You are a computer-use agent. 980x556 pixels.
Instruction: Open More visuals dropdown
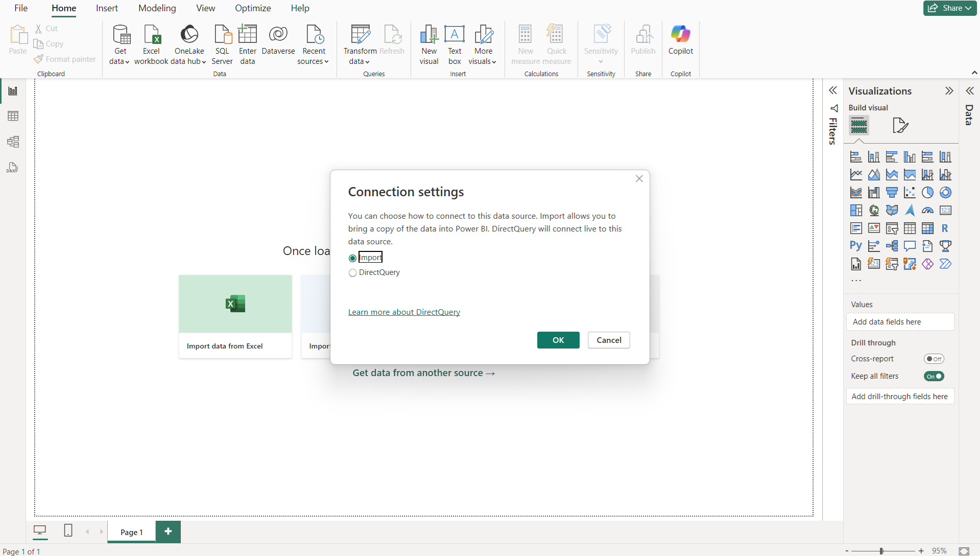click(483, 45)
